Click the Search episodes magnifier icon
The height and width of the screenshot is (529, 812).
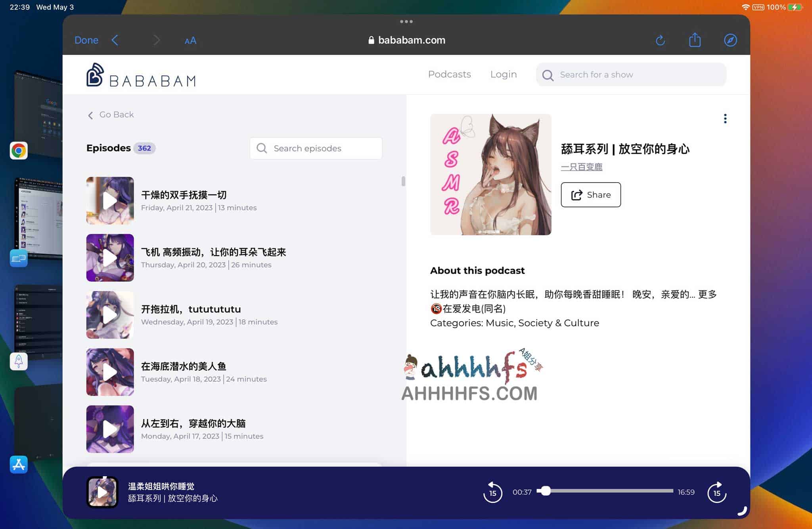pyautogui.click(x=262, y=148)
